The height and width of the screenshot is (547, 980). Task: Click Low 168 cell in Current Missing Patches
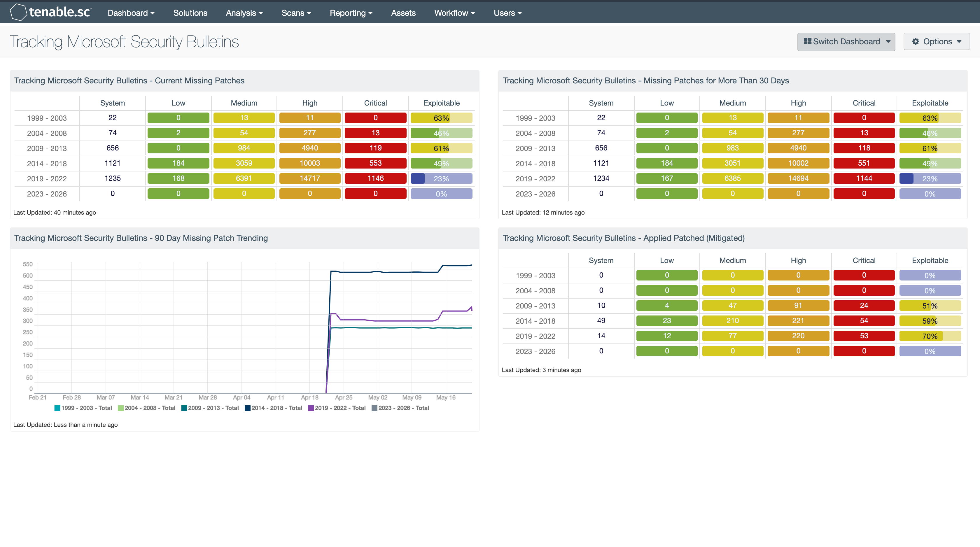[x=178, y=178]
